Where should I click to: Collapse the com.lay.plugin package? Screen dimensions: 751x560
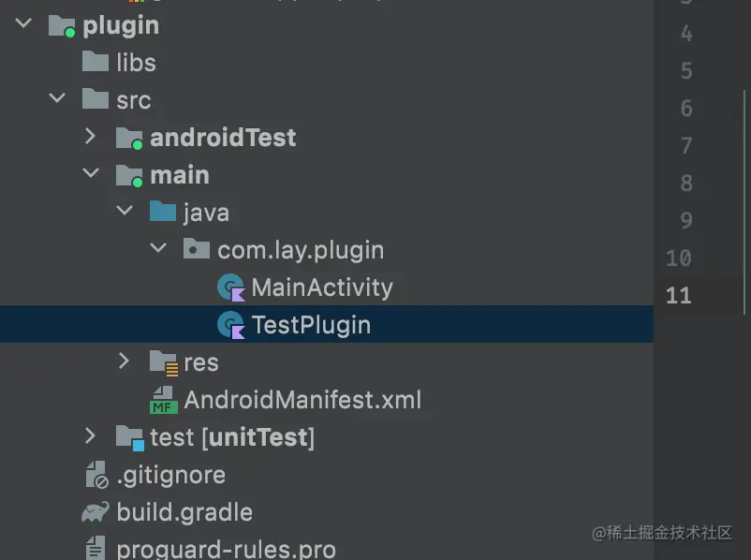pyautogui.click(x=158, y=249)
